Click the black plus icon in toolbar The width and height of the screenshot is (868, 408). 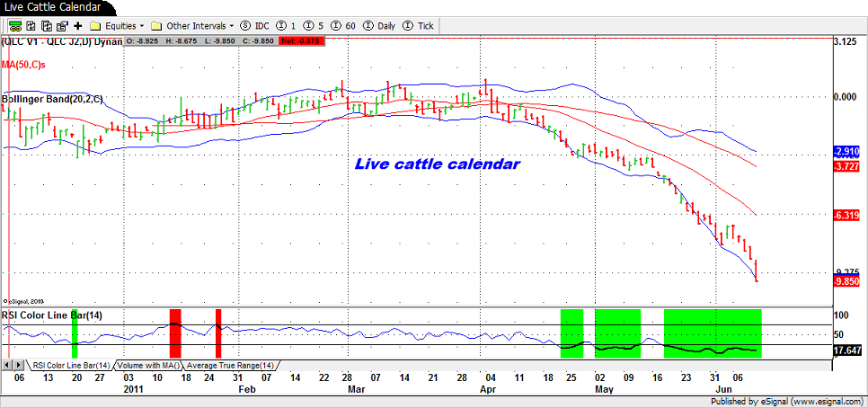pyautogui.click(x=77, y=26)
